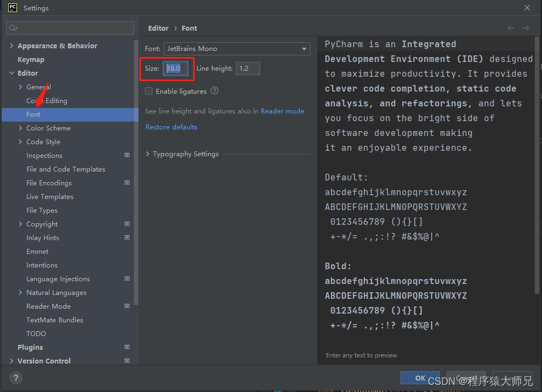Open Reader Mode settings page
This screenshot has height=392, width=542.
(x=48, y=306)
